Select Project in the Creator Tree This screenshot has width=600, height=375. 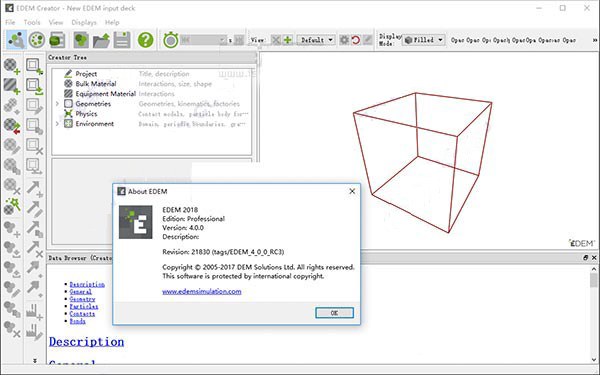click(86, 74)
